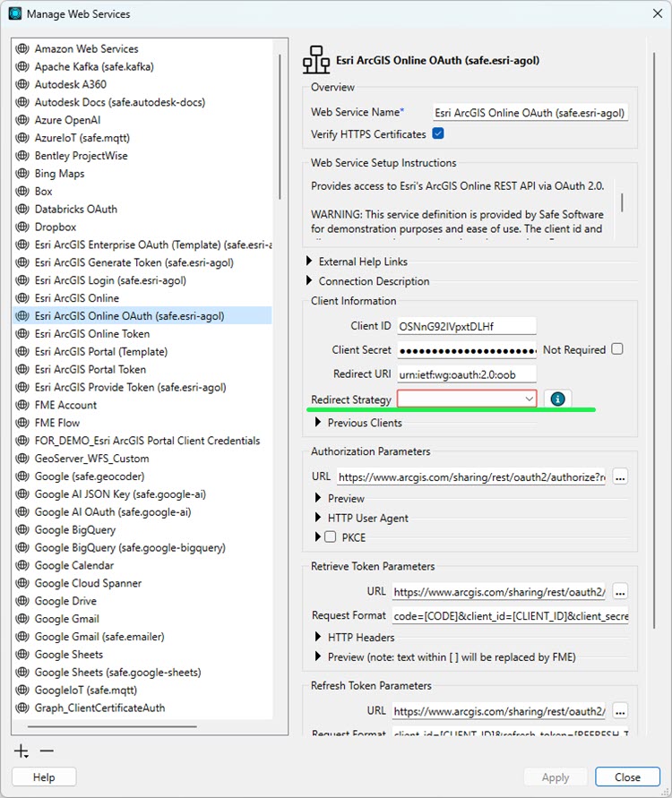Click the globe icon beside FME Account
Viewport: 672px width, 798px height.
click(22, 405)
